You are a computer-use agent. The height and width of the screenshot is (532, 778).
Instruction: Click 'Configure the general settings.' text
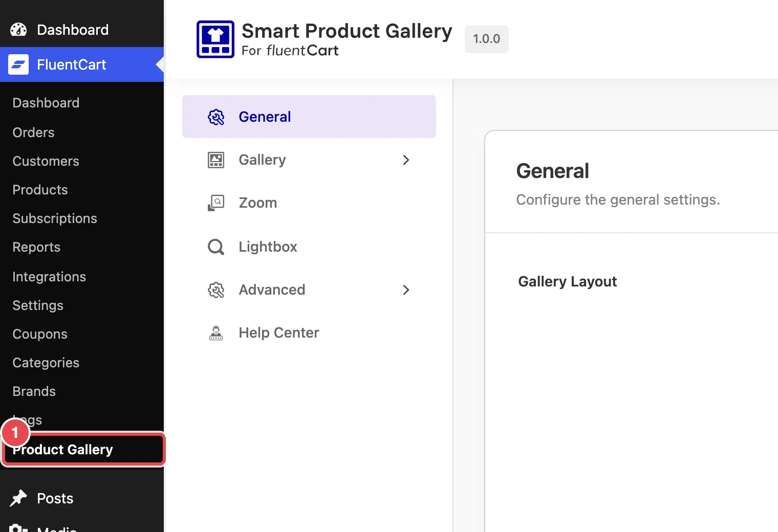(618, 199)
